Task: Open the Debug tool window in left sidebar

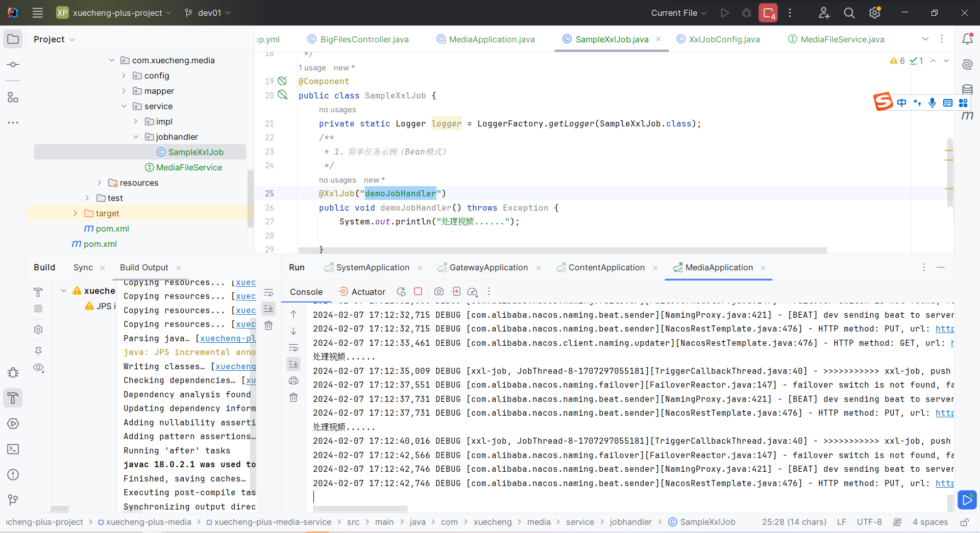Action: [13, 372]
